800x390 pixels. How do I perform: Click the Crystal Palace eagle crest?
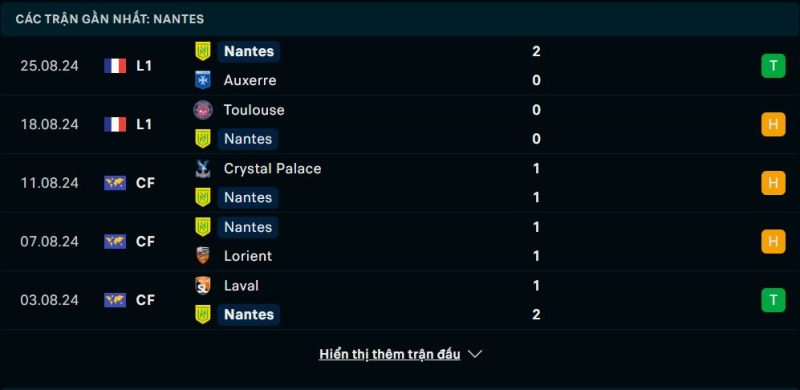tap(203, 168)
